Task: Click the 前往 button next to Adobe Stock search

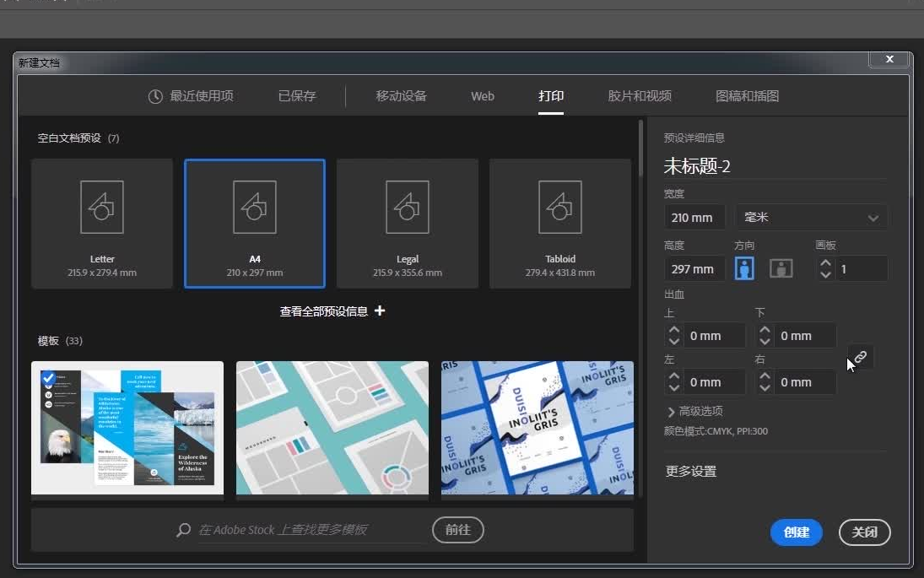Action: click(x=457, y=530)
